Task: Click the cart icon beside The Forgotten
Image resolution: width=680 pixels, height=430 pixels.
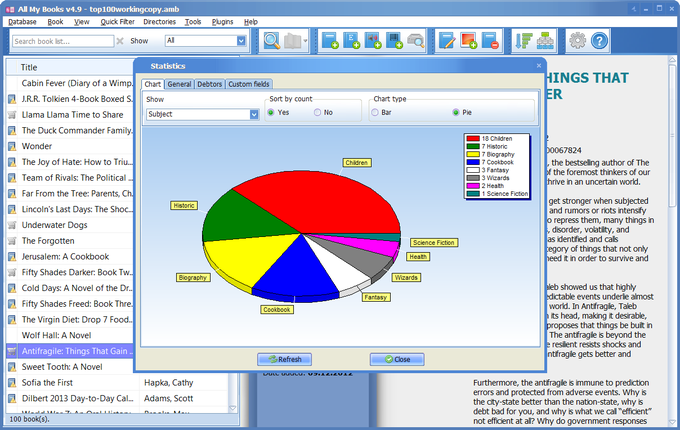Action: click(12, 241)
